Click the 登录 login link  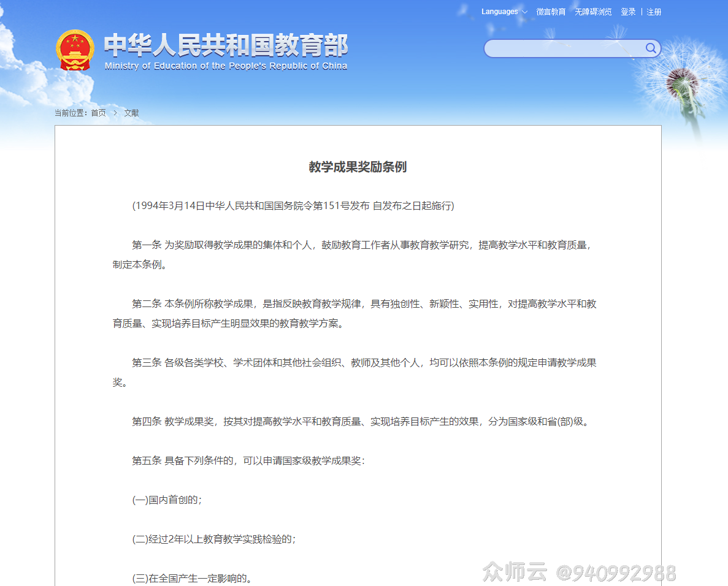628,12
